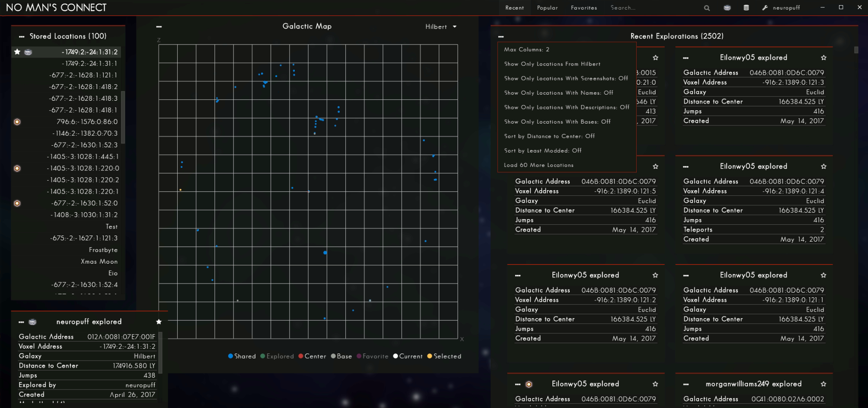
Task: Open menu on card with voxel -916:2:1389:0:121:1
Action: [x=686, y=276]
